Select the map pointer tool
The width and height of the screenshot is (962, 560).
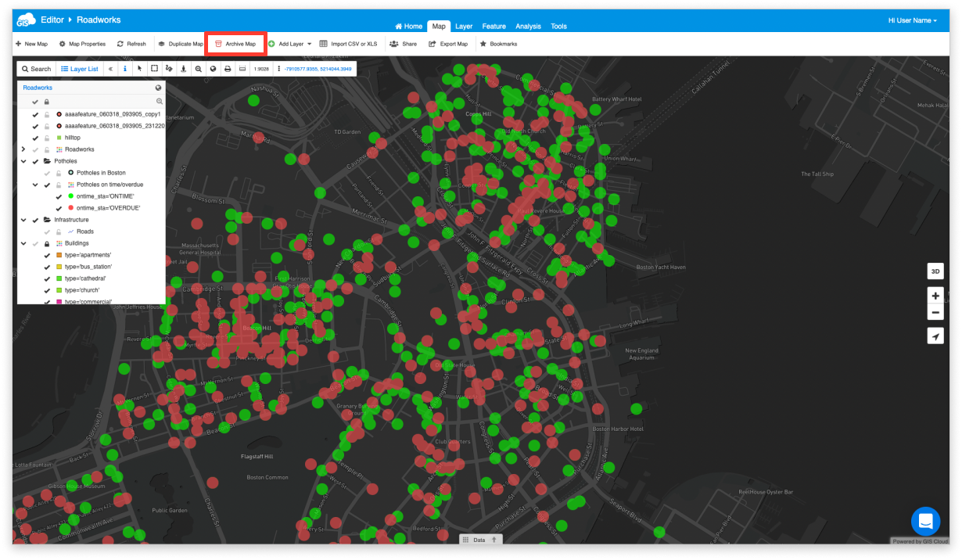139,69
